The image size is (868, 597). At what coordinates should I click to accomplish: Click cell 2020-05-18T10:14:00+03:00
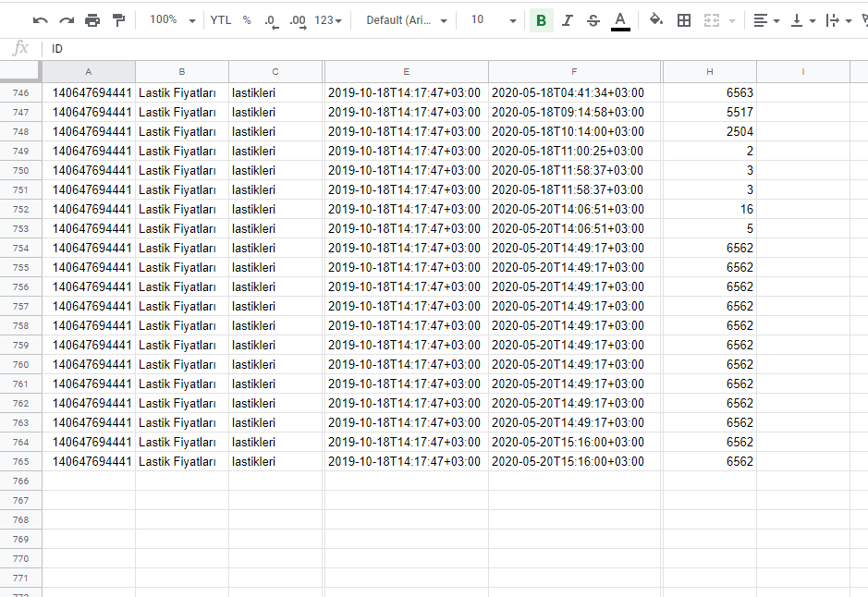pyautogui.click(x=574, y=131)
